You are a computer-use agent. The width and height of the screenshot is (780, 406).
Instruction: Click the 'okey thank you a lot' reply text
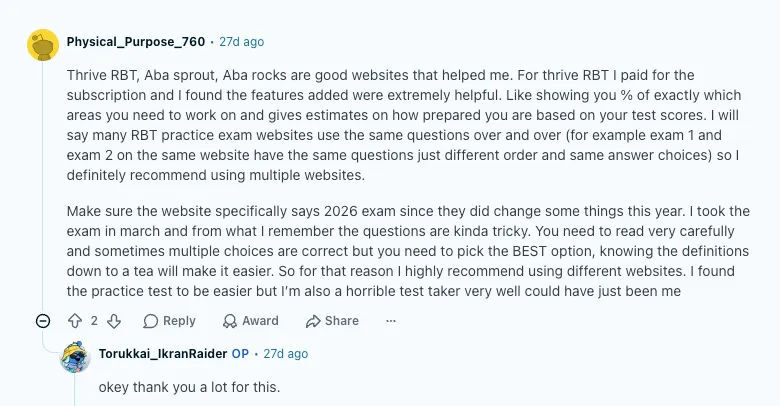tap(190, 387)
